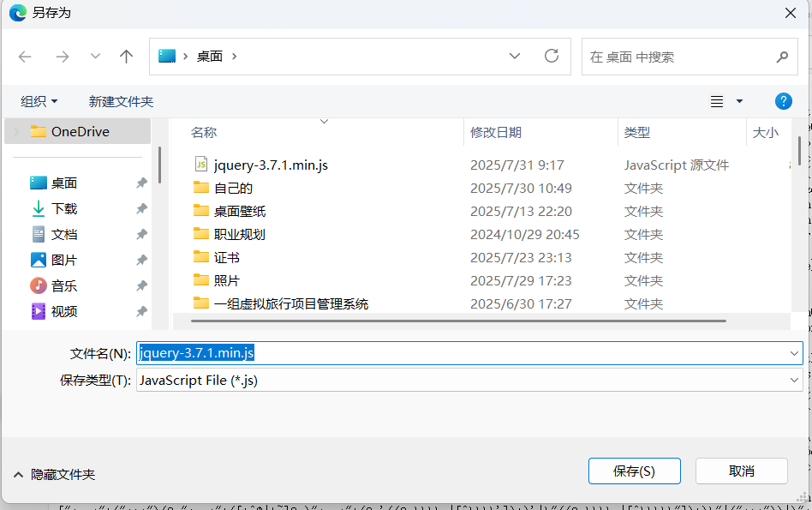The width and height of the screenshot is (812, 510).
Task: Select OneDrive in the navigation pane
Action: click(78, 132)
